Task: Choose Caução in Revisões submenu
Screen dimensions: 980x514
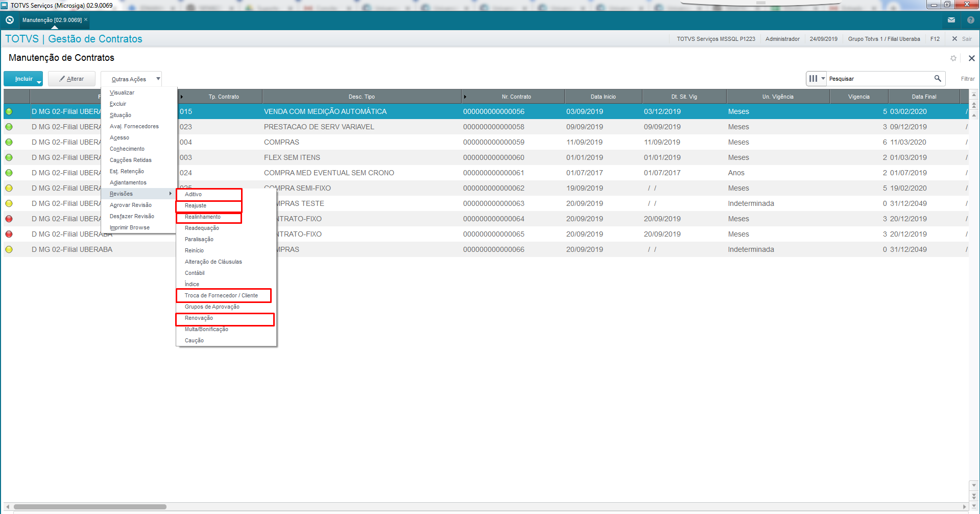Action: (226, 340)
